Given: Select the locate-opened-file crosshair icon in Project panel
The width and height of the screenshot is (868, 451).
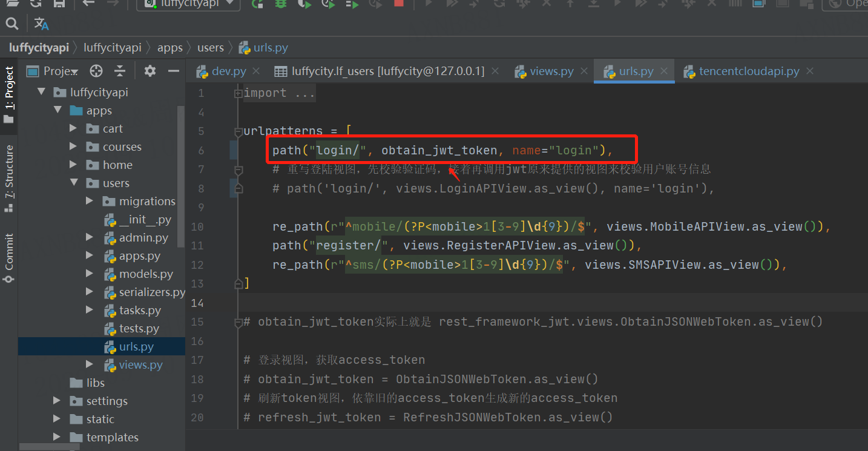Looking at the screenshot, I should [x=96, y=71].
